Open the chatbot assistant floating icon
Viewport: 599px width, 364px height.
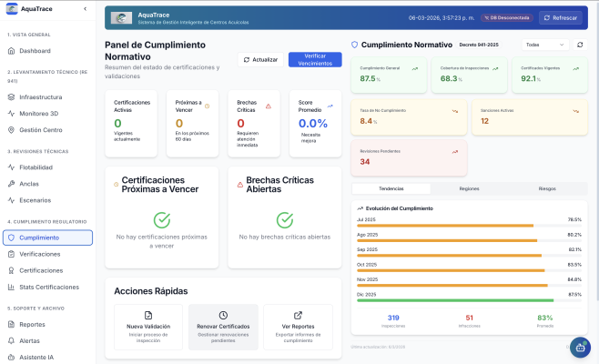pyautogui.click(x=579, y=347)
